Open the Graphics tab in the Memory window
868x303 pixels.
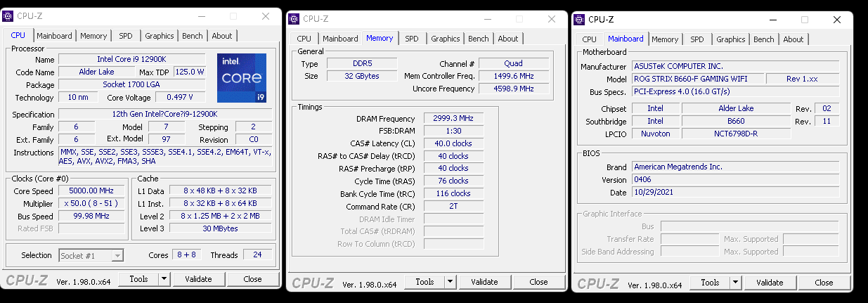446,39
